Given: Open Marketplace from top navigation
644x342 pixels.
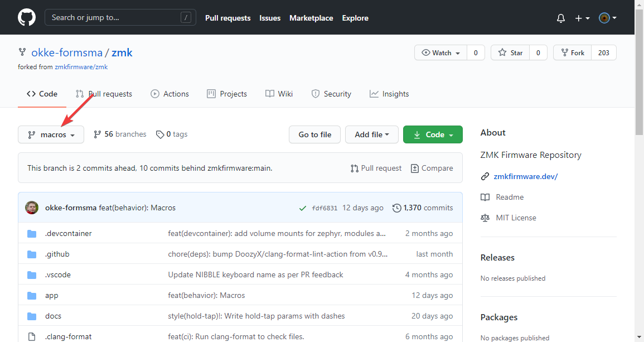Looking at the screenshot, I should tap(311, 17).
